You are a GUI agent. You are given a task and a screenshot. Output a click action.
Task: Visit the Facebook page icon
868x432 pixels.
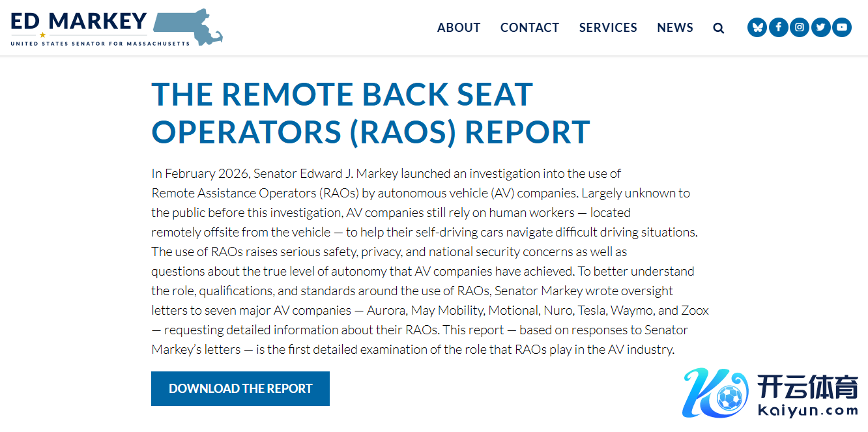[x=778, y=27]
